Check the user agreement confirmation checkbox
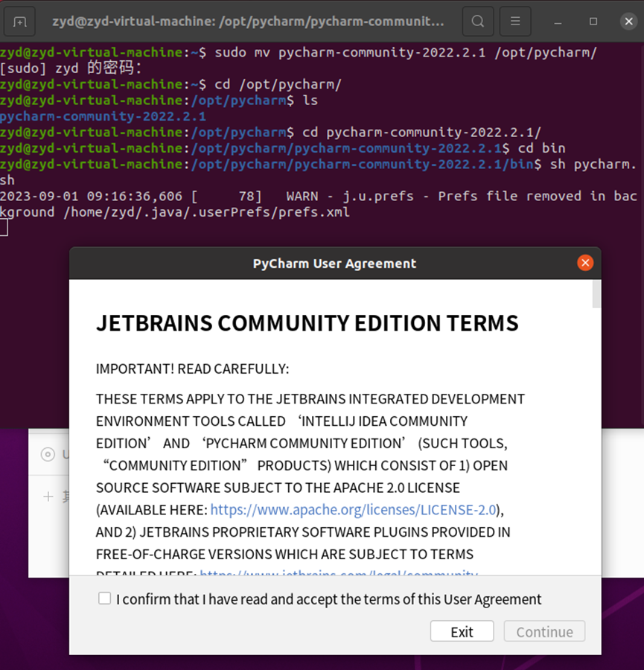644x670 pixels. (x=104, y=598)
